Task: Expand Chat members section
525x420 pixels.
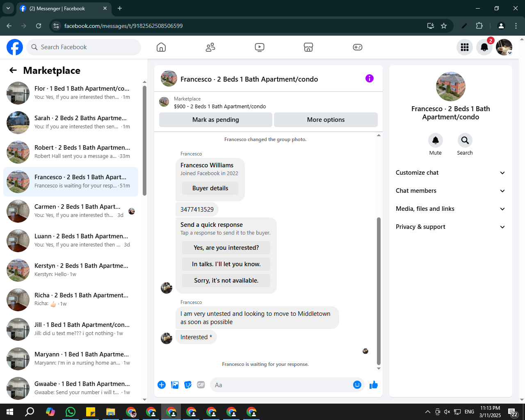Action: pyautogui.click(x=450, y=191)
